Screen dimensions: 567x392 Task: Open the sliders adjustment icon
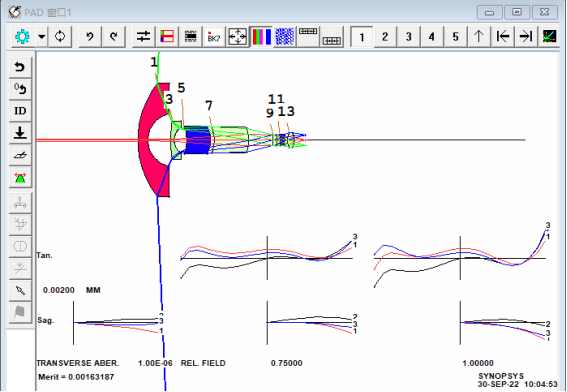coord(143,37)
